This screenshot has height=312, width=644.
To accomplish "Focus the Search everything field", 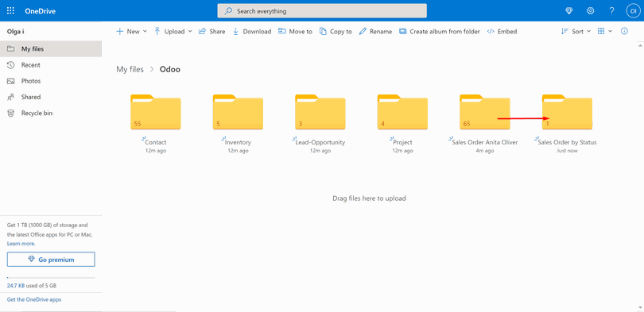I will click(322, 11).
